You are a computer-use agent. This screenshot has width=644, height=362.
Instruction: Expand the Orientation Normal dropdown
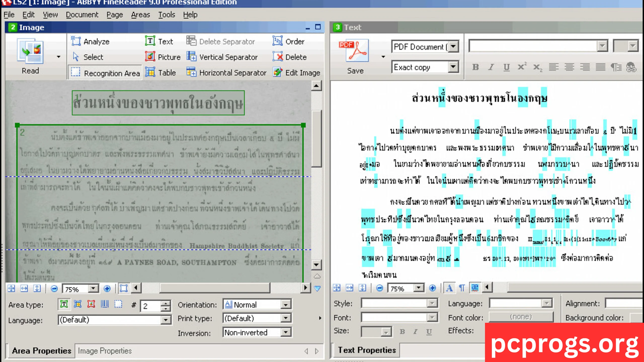click(286, 304)
